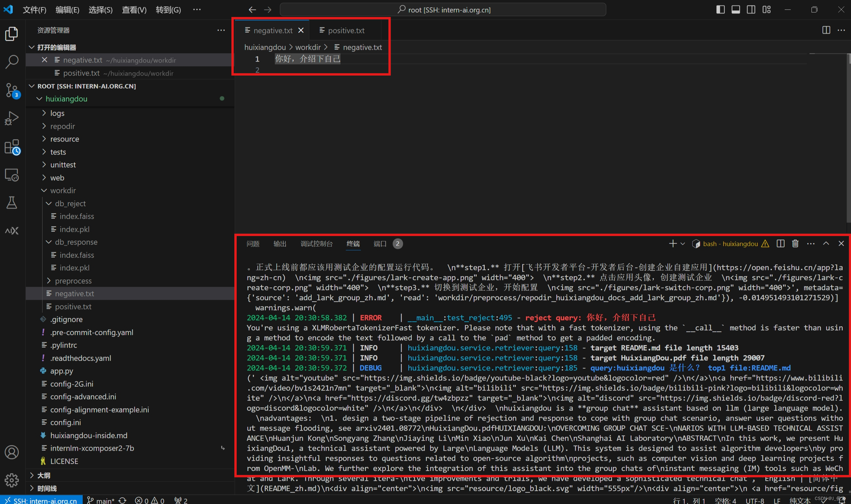Split the editor to the right
The height and width of the screenshot is (504, 851).
click(826, 30)
